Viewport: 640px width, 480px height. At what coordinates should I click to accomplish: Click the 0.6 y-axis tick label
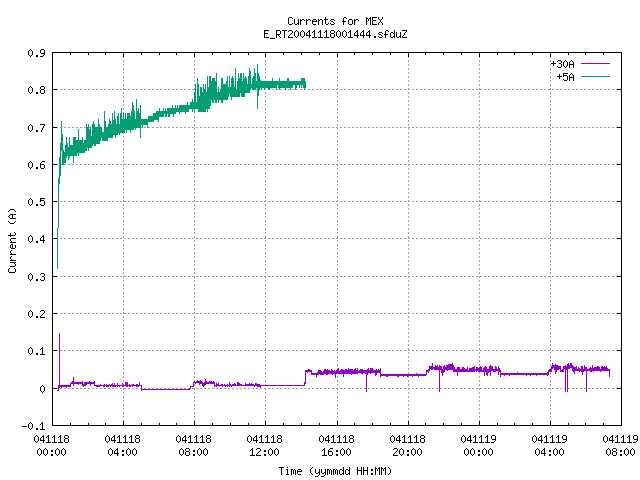pos(36,165)
